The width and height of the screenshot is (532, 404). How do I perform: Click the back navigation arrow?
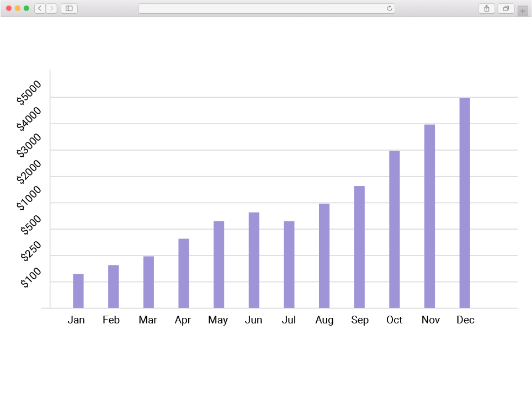point(39,9)
